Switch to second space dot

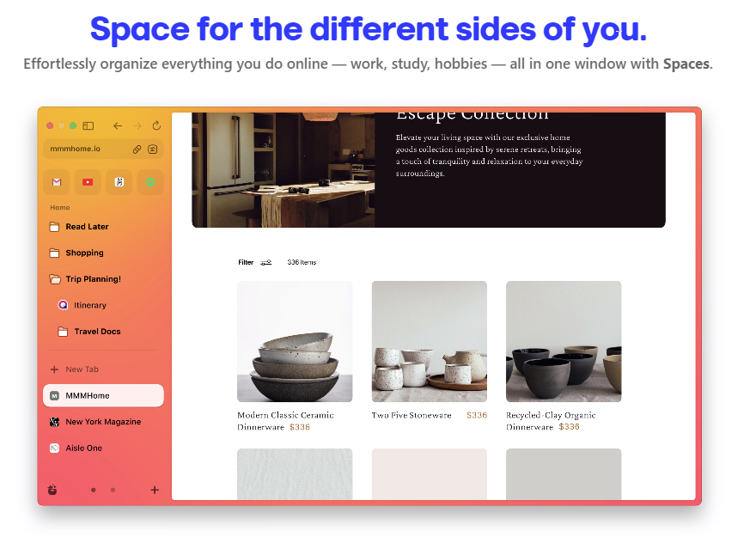tap(113, 490)
